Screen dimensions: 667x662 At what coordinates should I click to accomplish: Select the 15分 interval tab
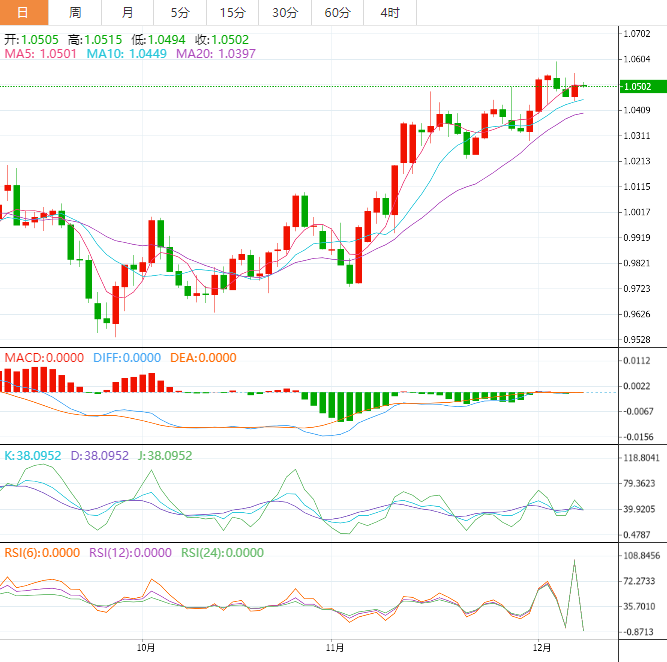(231, 13)
